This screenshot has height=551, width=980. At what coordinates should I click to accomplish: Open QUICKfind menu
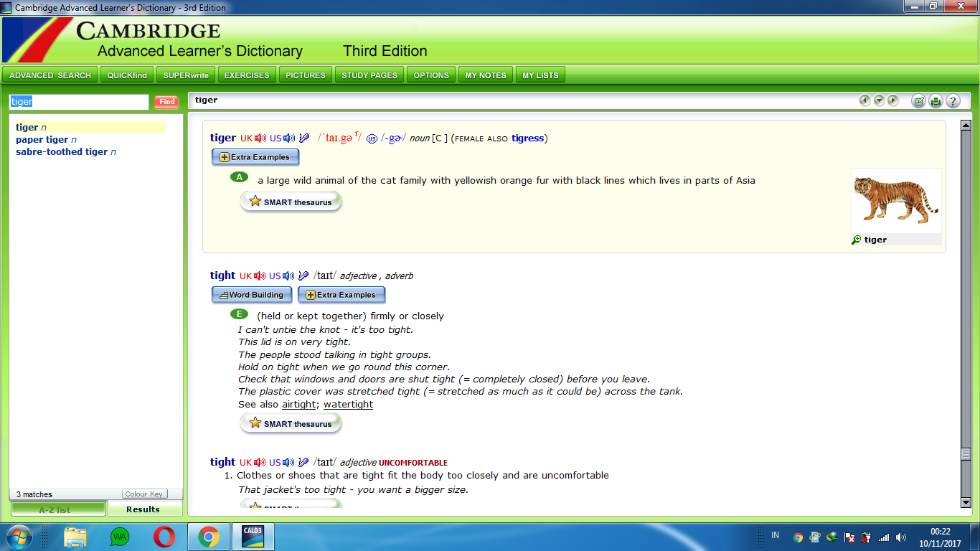tap(127, 75)
